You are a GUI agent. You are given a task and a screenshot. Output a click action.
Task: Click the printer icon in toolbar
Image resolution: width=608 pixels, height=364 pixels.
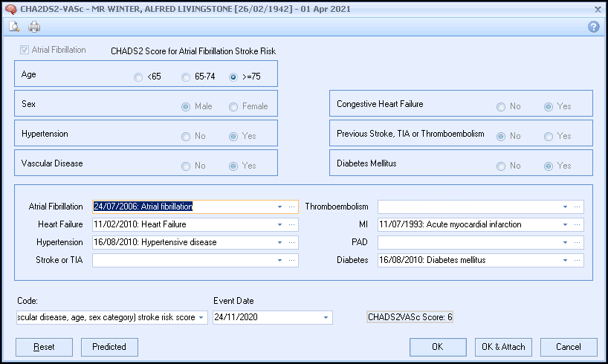tap(34, 27)
